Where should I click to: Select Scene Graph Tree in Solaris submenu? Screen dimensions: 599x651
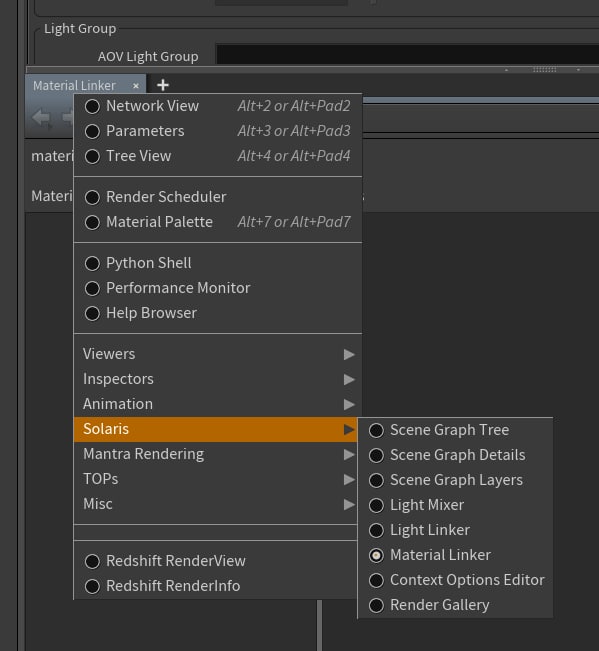[455, 430]
